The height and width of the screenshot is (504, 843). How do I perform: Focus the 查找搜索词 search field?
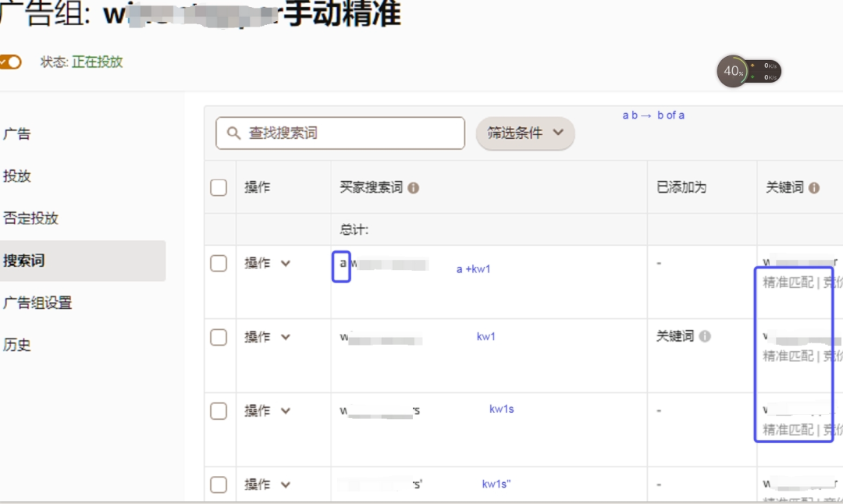(x=340, y=133)
